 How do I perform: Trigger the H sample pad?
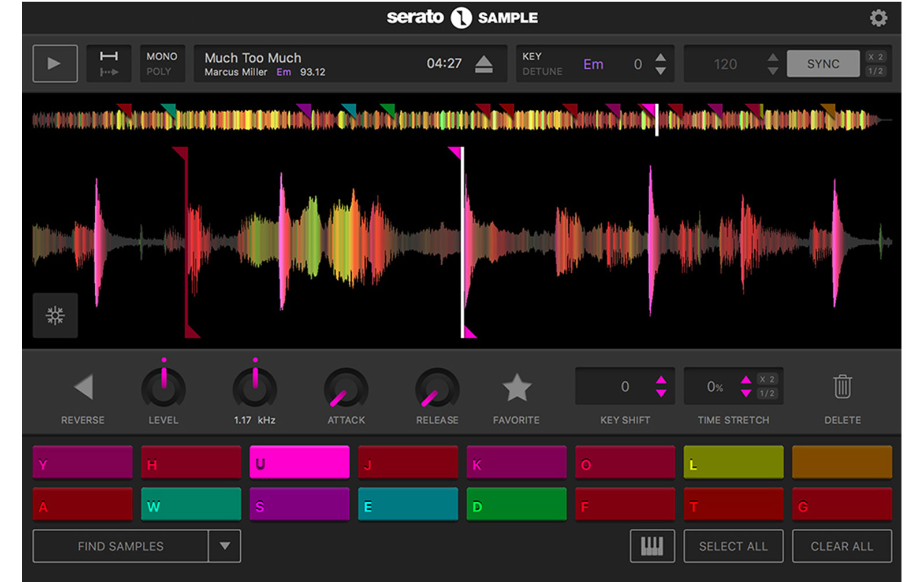pos(191,462)
